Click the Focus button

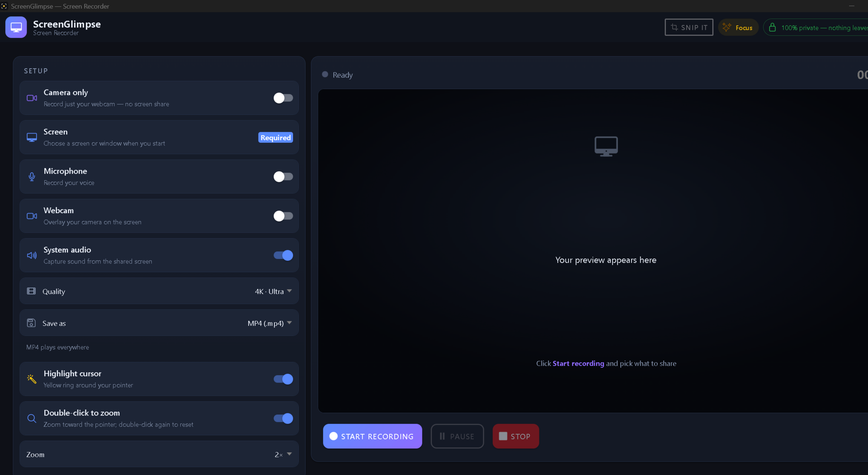(738, 28)
